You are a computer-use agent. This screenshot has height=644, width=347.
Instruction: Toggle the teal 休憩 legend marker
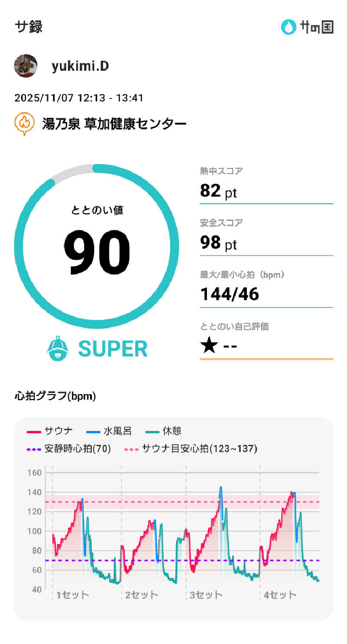click(152, 431)
